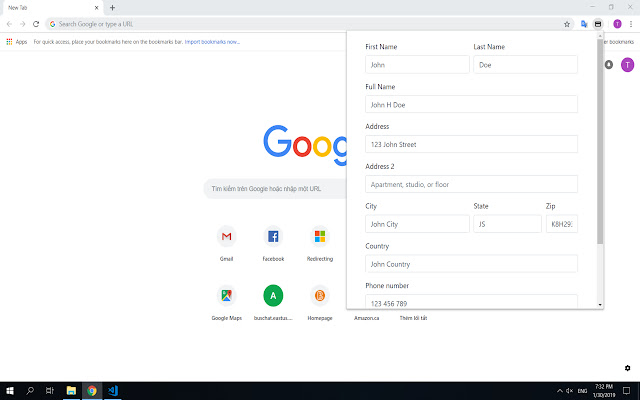The image size is (640, 400).
Task: Select the New Tab browser tab
Action: tap(52, 8)
